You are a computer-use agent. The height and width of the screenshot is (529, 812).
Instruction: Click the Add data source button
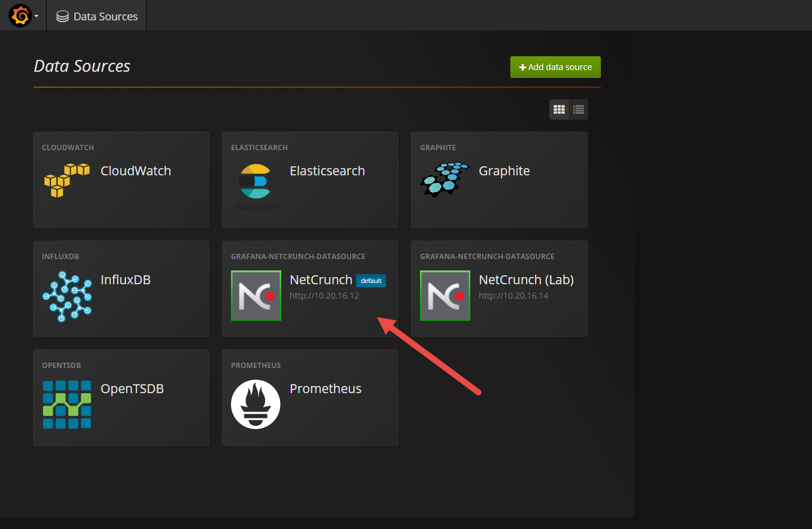[x=555, y=67]
